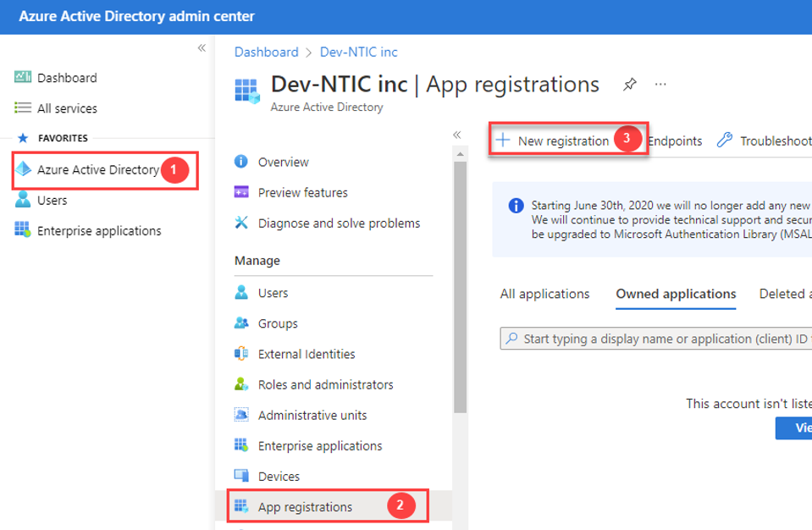Open Azure Active Directory favorite

(x=98, y=170)
